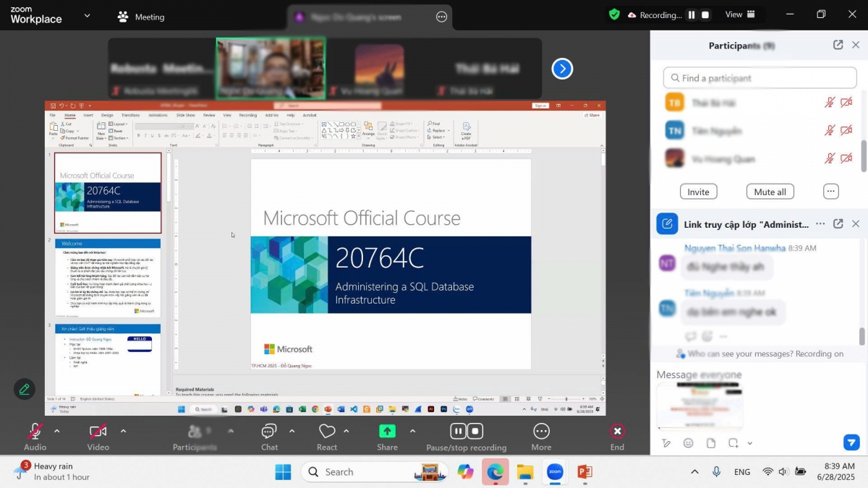The height and width of the screenshot is (488, 868).
Task: Stop recording from the top Recording indicator
Action: point(705,14)
